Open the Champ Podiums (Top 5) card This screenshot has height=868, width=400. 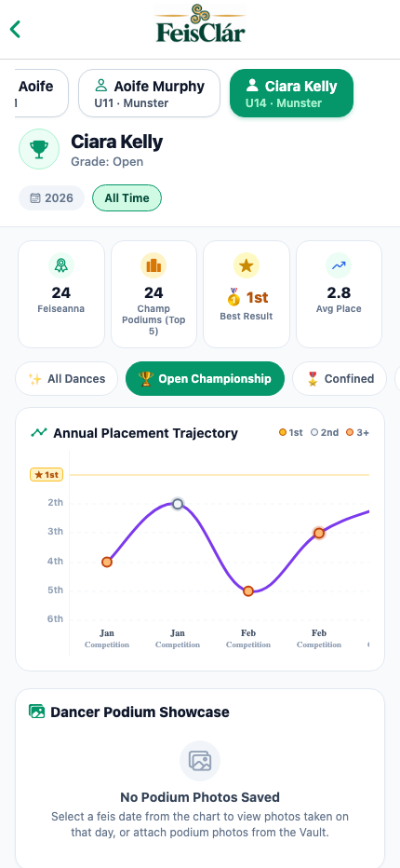[153, 294]
